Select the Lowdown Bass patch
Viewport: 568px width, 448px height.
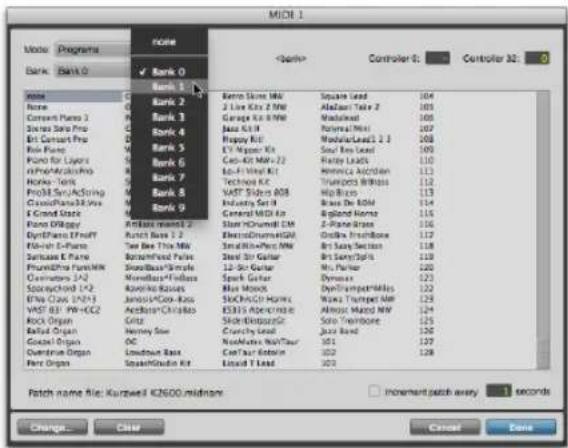click(x=153, y=352)
